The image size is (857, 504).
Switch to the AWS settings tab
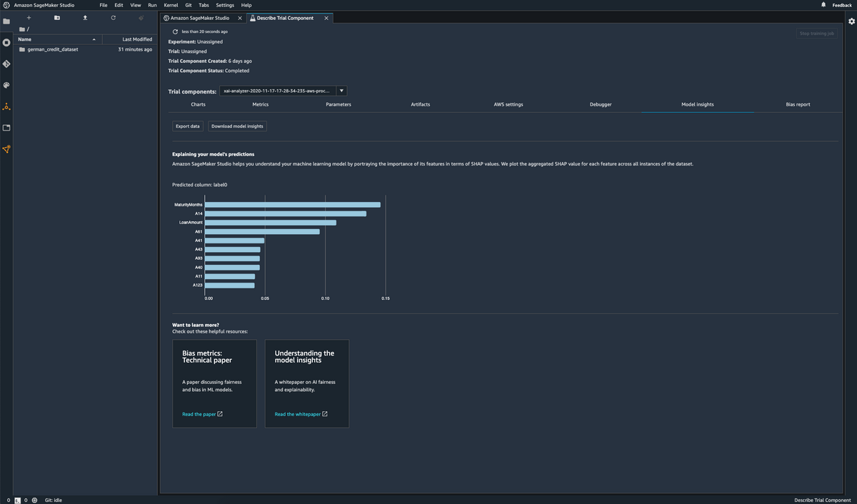508,104
